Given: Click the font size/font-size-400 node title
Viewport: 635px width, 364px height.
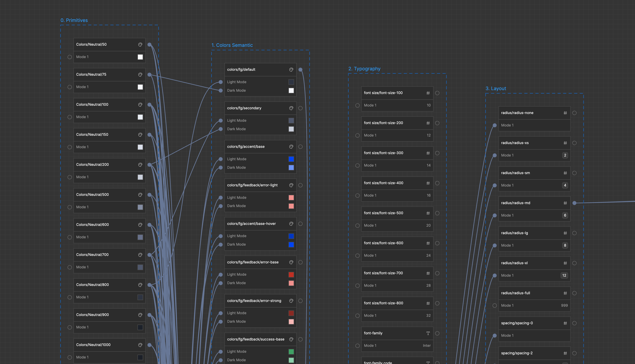Looking at the screenshot, I should coord(384,183).
